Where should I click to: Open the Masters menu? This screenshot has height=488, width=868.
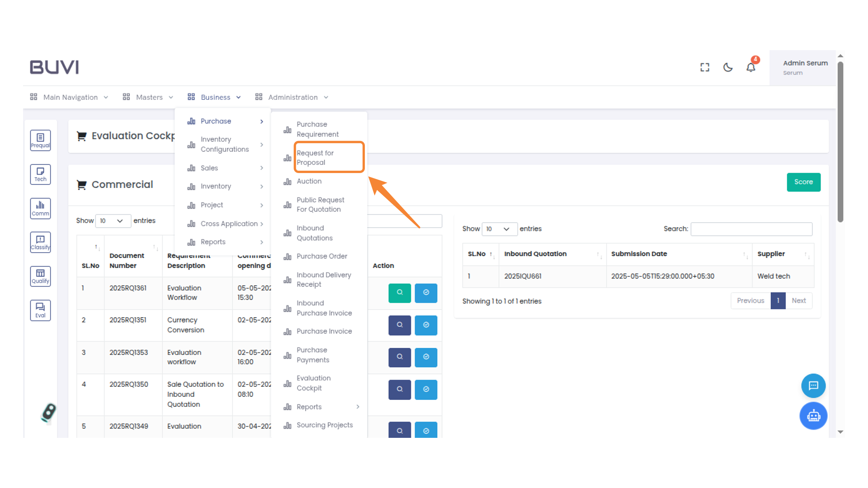[149, 97]
